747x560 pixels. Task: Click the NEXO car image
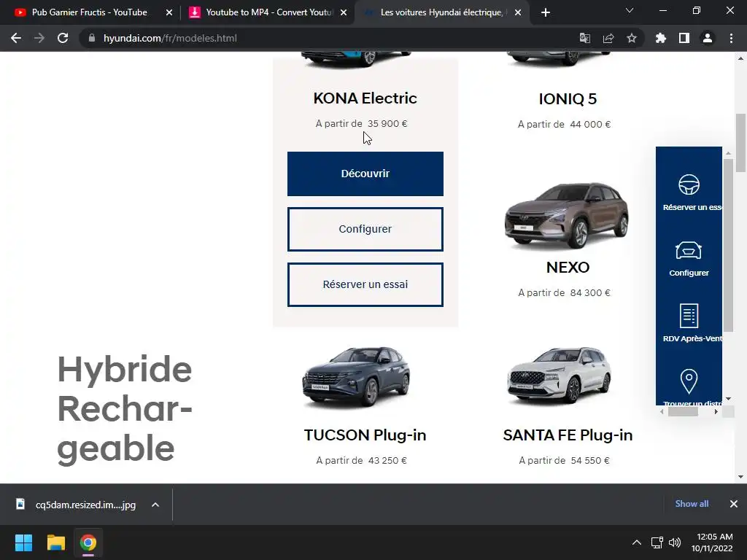567,215
